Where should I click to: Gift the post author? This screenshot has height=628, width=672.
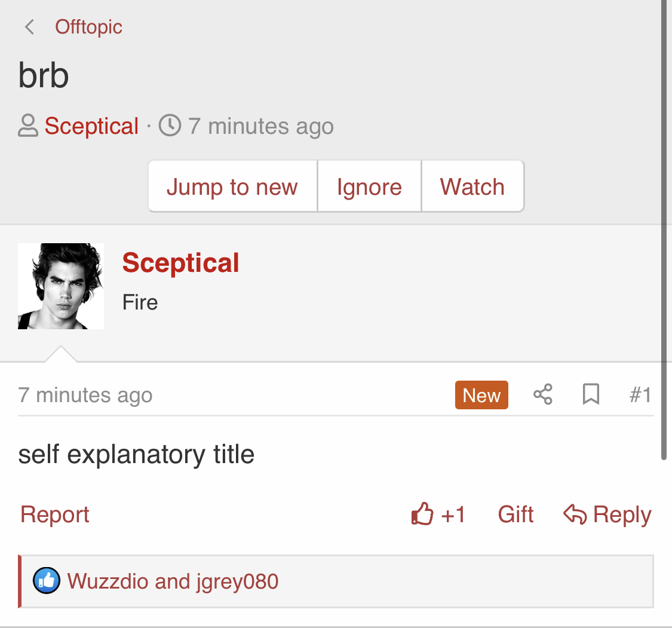[x=515, y=514]
